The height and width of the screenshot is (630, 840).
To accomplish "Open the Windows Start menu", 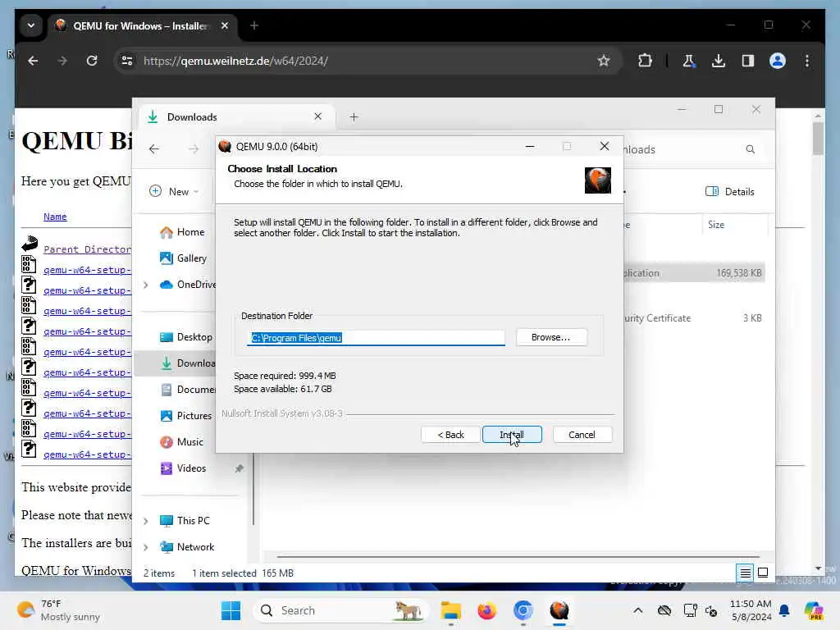I will click(231, 610).
